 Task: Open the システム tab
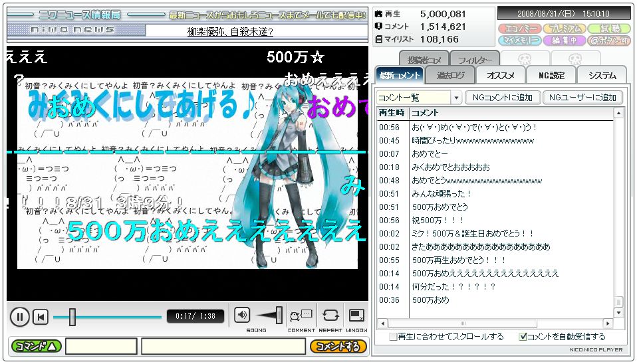point(602,76)
